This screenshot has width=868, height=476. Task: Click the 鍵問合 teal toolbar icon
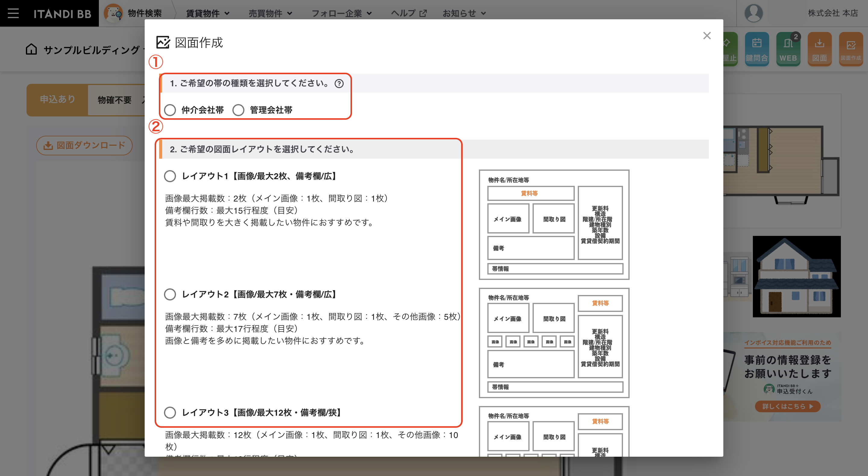(756, 49)
